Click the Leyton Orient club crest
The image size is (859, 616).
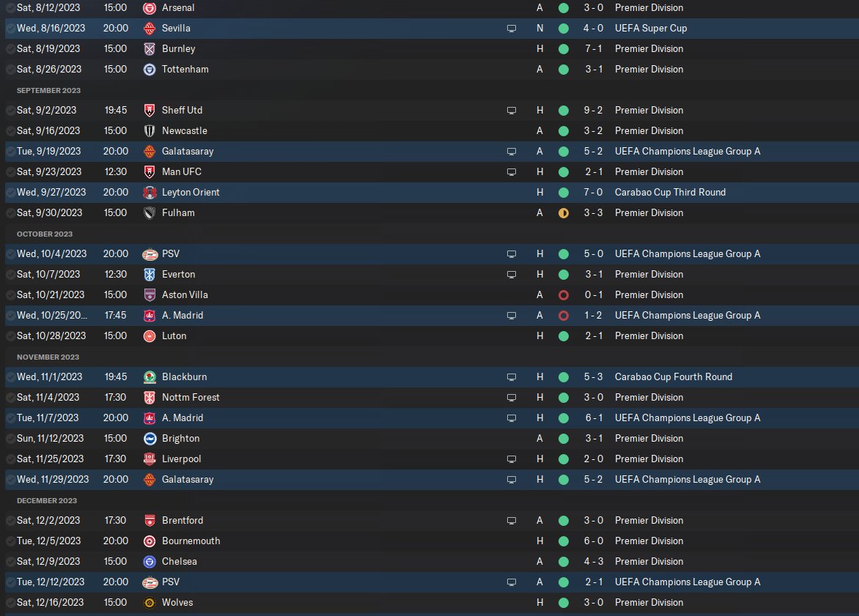pyautogui.click(x=150, y=192)
